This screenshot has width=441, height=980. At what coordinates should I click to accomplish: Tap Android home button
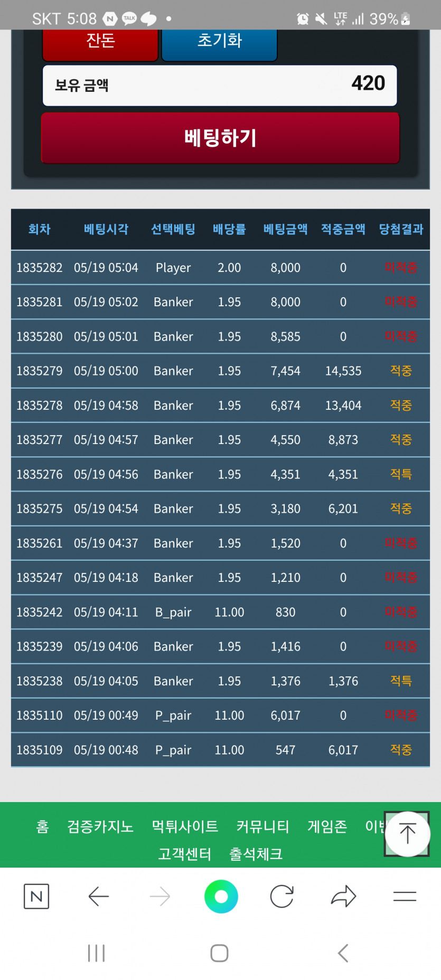click(x=220, y=953)
